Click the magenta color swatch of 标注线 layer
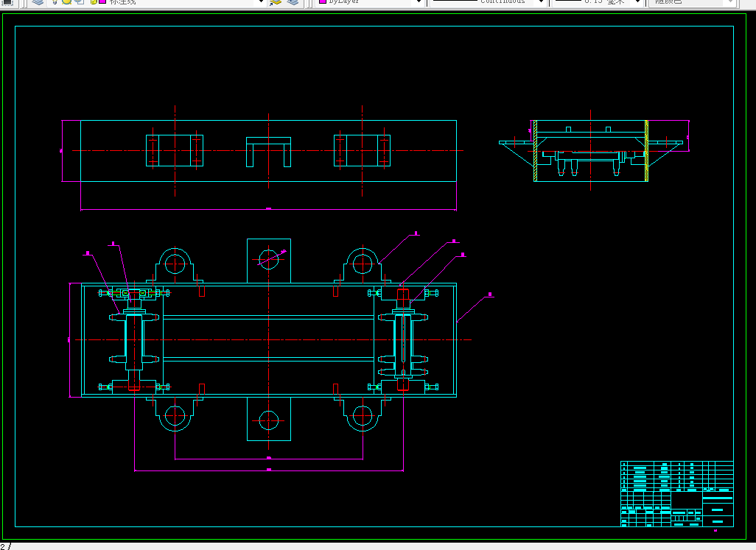This screenshot has height=550, width=756. coord(102,2)
